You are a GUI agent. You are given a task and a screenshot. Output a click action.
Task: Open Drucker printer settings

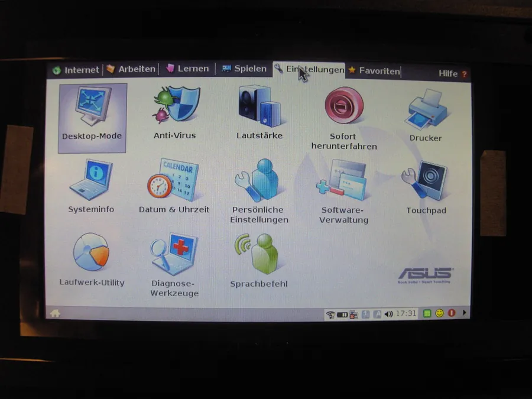pyautogui.click(x=426, y=109)
